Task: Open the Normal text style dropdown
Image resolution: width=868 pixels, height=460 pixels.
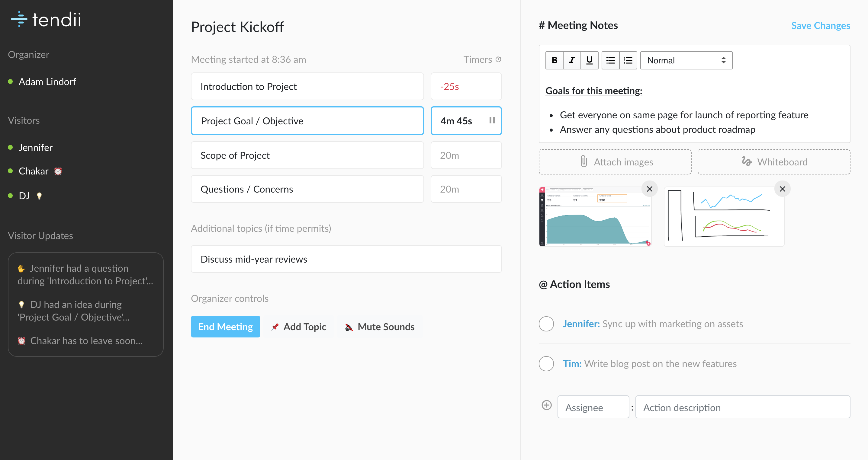Action: (x=686, y=60)
